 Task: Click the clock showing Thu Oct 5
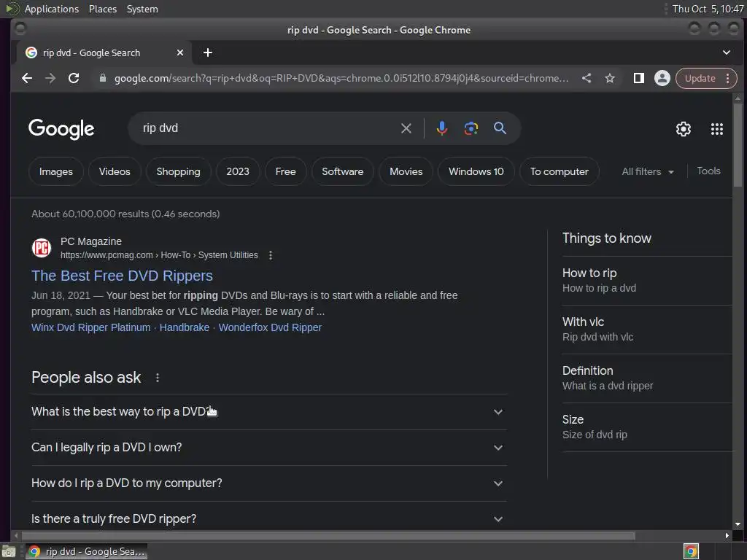click(x=708, y=9)
